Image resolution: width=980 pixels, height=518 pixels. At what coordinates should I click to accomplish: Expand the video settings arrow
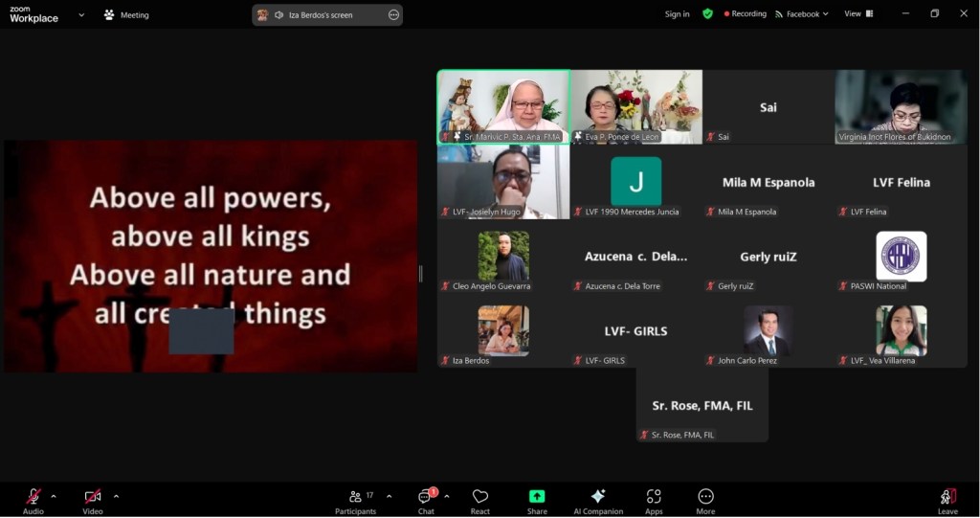[x=116, y=496]
